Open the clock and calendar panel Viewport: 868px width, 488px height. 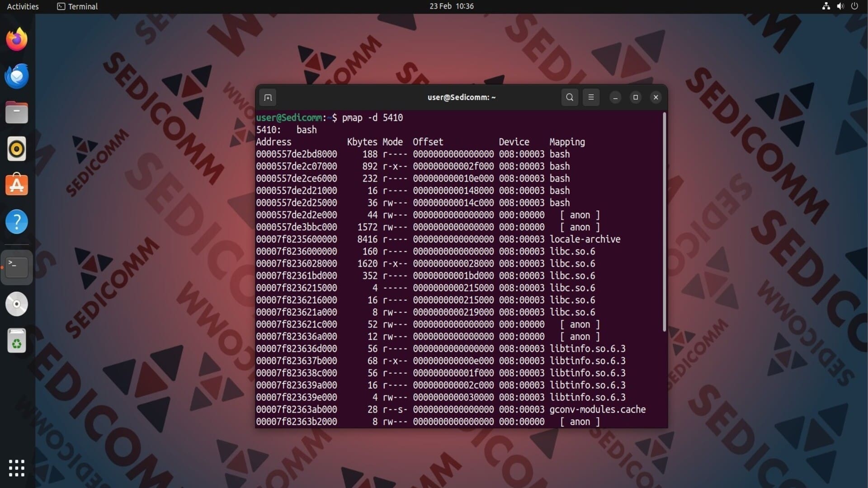pos(451,6)
